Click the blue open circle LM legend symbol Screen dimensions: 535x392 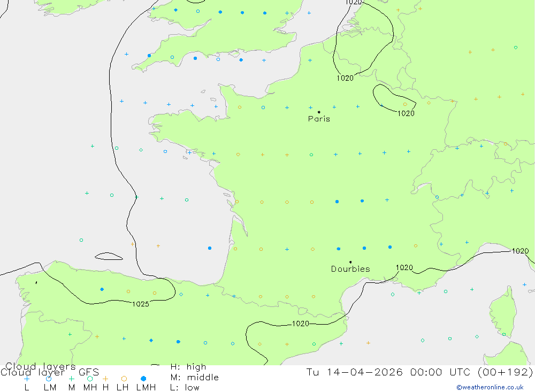(49, 379)
